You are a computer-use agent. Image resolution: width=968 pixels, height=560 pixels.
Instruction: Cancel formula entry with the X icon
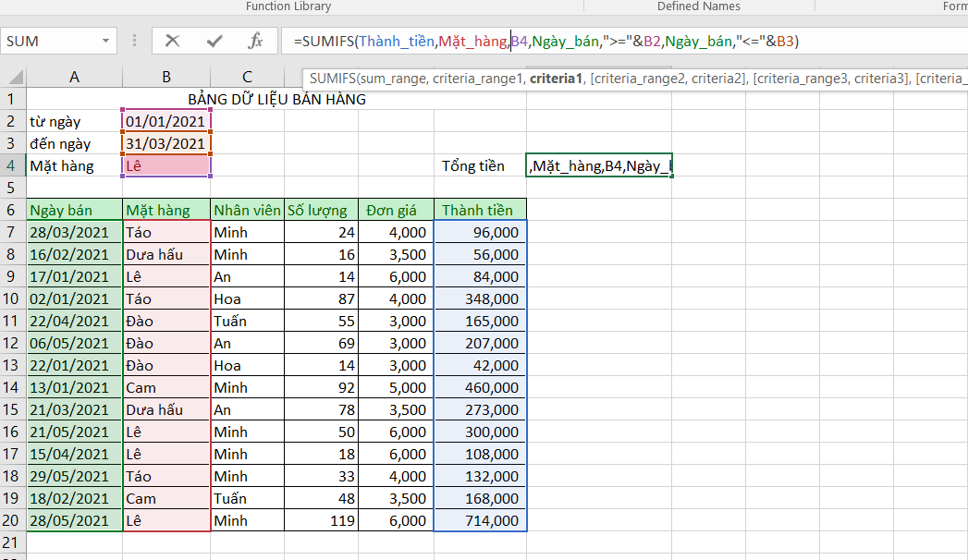pos(172,42)
